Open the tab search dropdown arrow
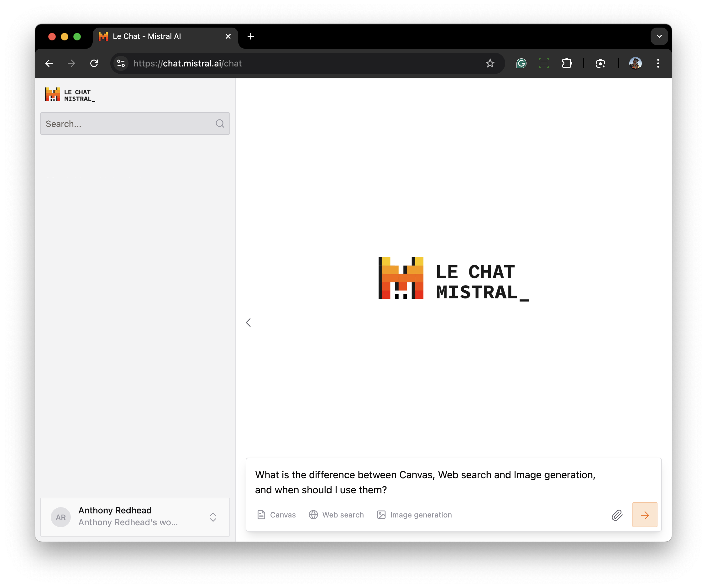 (659, 36)
